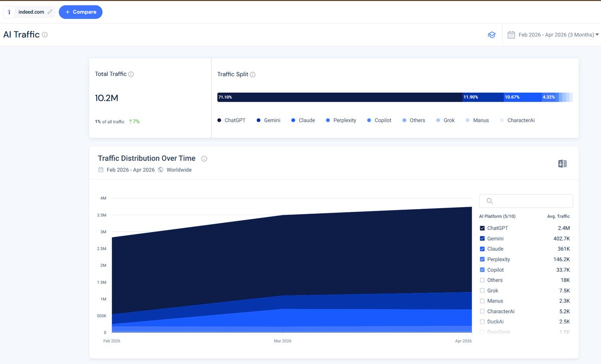Open info icon beside Traffic Distribution Over Time
601x364 pixels.
[x=205, y=158]
